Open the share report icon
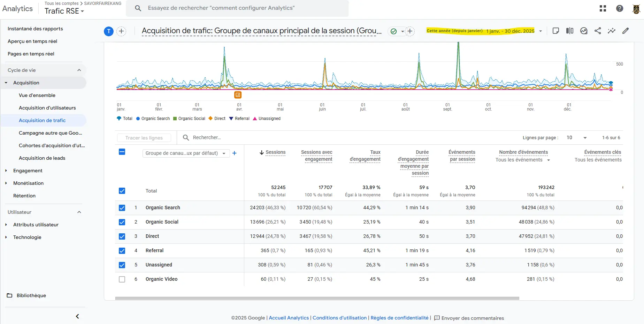 (598, 31)
